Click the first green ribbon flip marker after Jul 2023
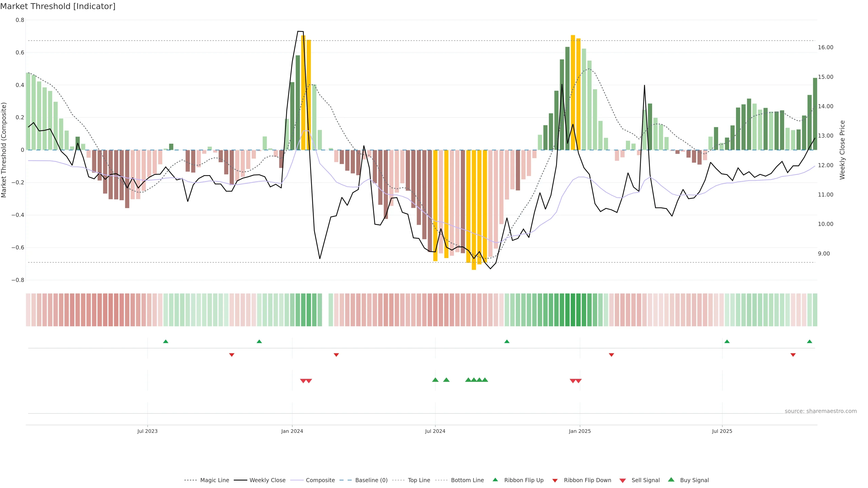The height and width of the screenshot is (488, 868). coord(165,342)
